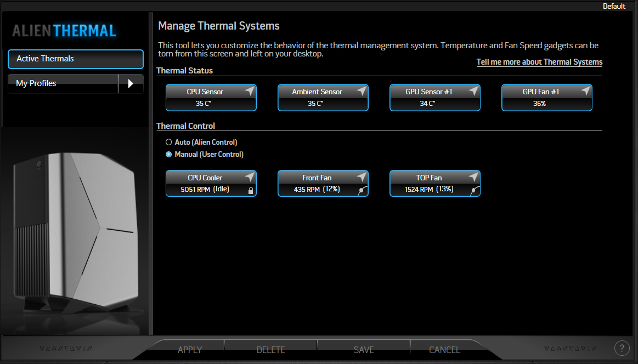Click the APPLY button
Screen dimensions: 638x364
[190, 350]
